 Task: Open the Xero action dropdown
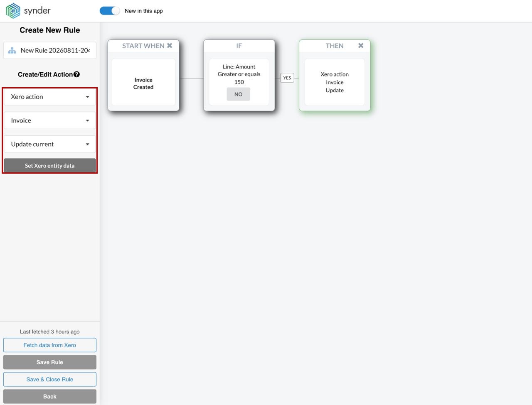tap(50, 97)
